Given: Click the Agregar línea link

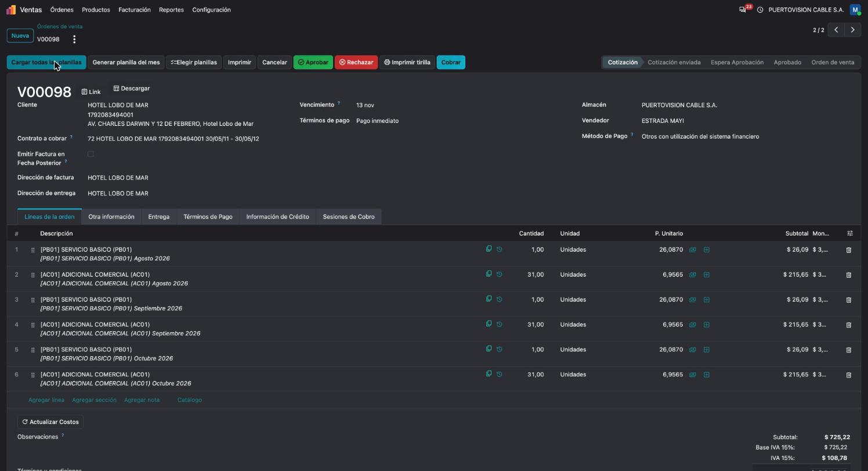Looking at the screenshot, I should tap(46, 400).
